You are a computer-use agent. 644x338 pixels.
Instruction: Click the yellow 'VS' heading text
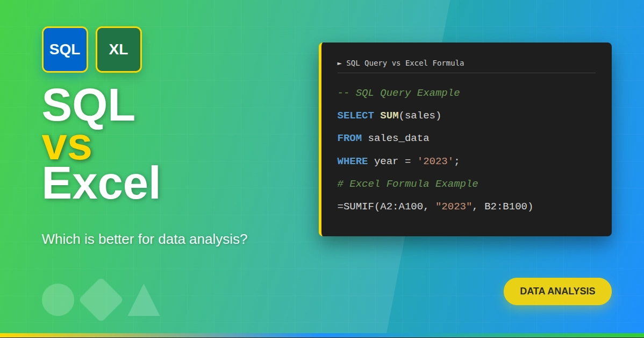(67, 146)
